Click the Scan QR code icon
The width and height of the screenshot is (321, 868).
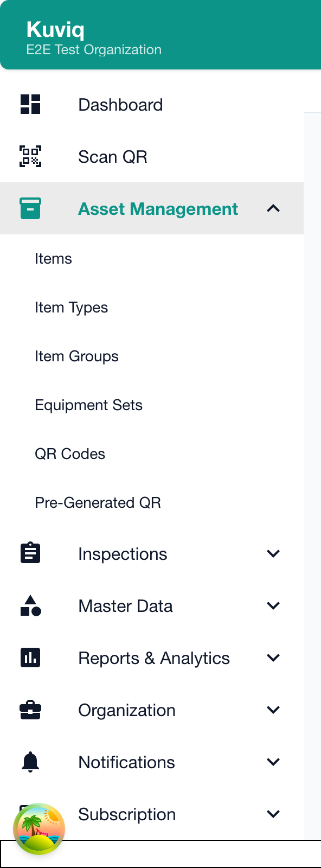coord(30,156)
